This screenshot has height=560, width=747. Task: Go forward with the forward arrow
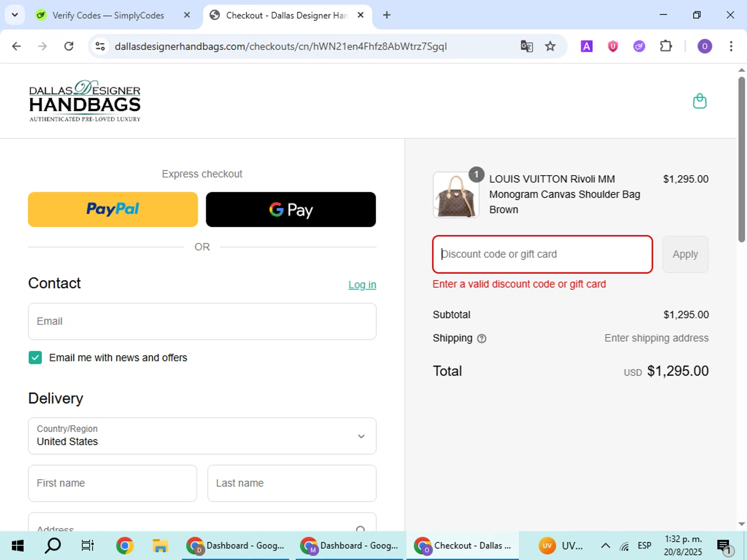click(x=42, y=46)
